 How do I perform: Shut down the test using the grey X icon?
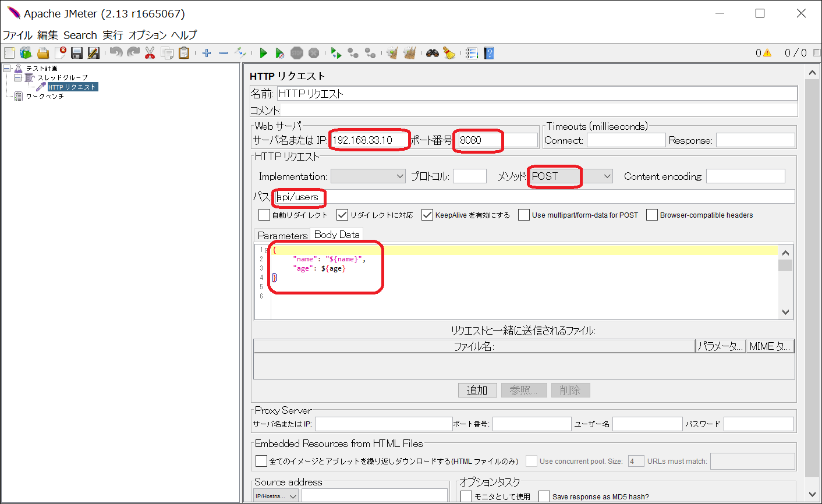(x=314, y=53)
